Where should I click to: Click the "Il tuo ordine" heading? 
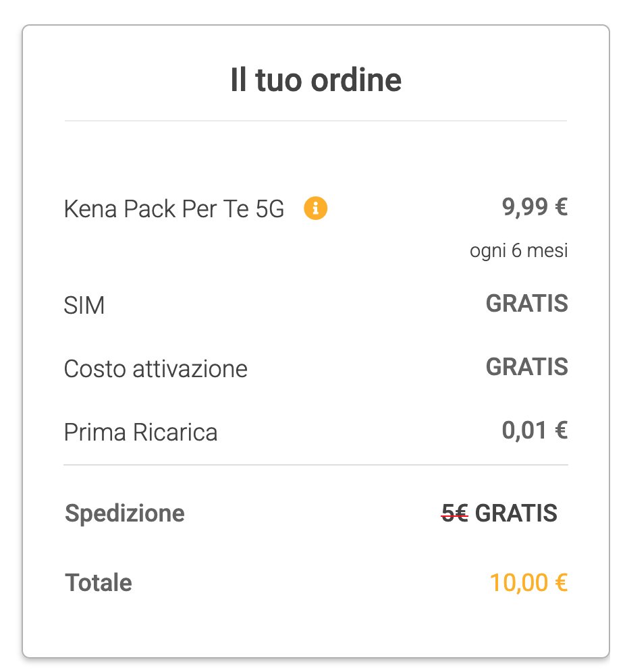(x=315, y=80)
